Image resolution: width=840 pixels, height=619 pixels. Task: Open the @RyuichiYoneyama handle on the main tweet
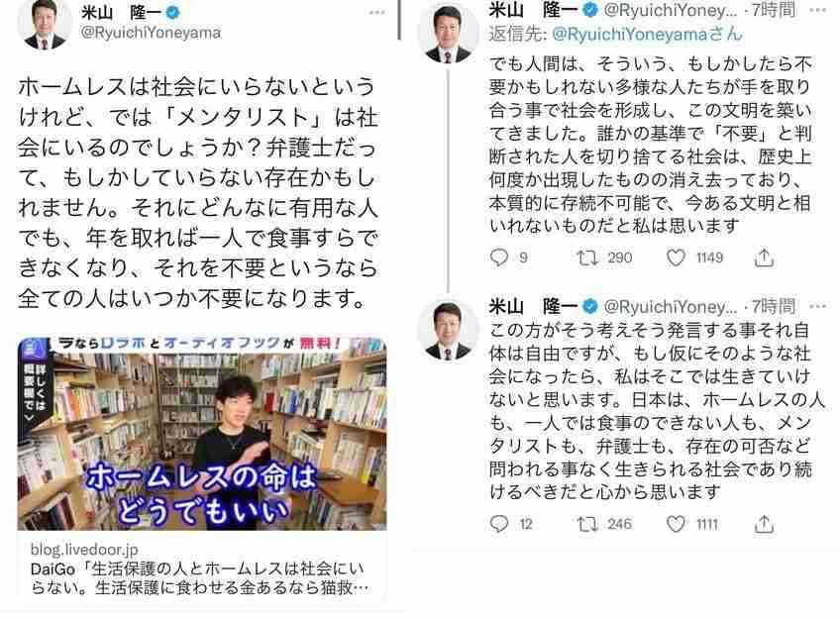(151, 33)
